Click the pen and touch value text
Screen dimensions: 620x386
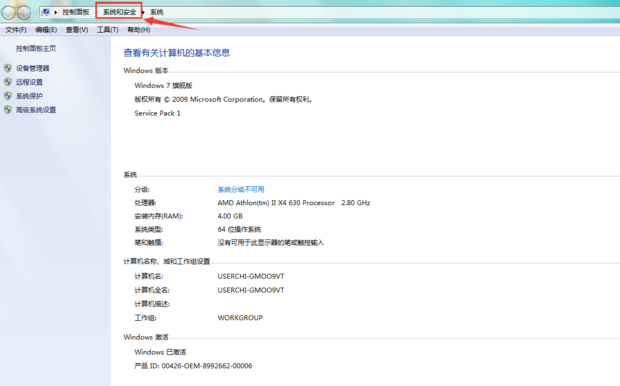pos(271,242)
